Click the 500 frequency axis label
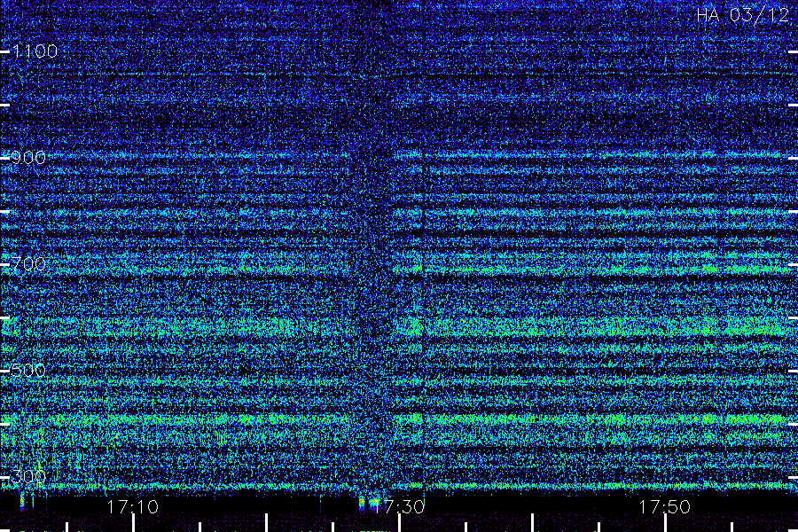The height and width of the screenshot is (532, 798). pyautogui.click(x=28, y=370)
